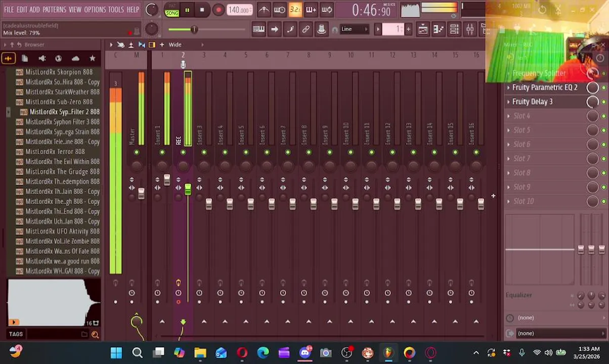Stop playback with the stop button

click(202, 10)
